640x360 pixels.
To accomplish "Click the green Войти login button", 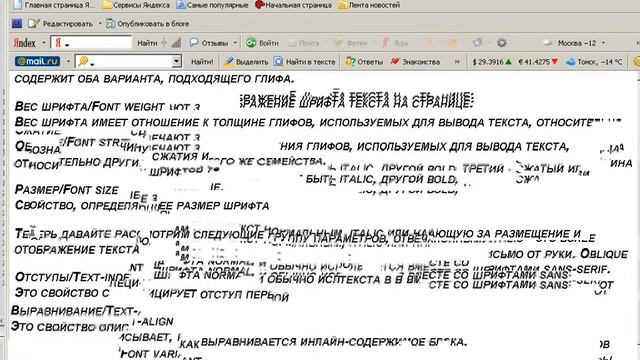I will pyautogui.click(x=262, y=43).
